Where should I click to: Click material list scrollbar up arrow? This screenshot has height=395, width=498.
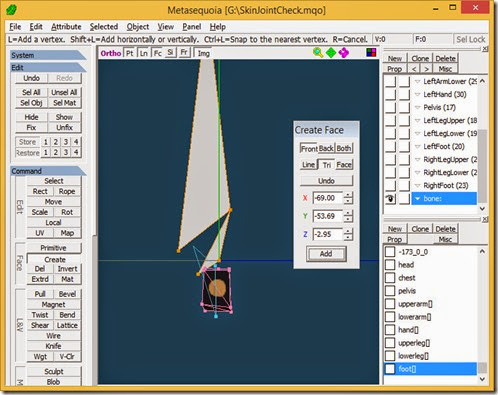[x=482, y=251]
